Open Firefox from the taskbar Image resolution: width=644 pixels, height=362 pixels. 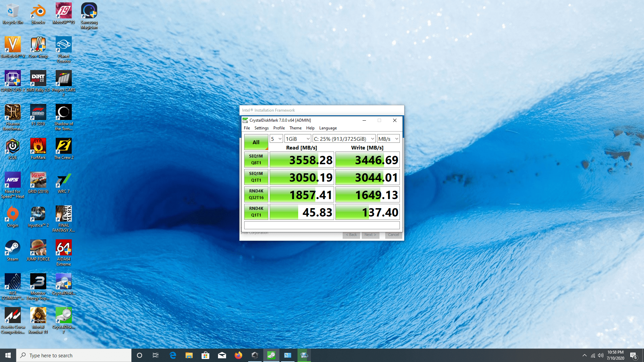[x=238, y=355]
